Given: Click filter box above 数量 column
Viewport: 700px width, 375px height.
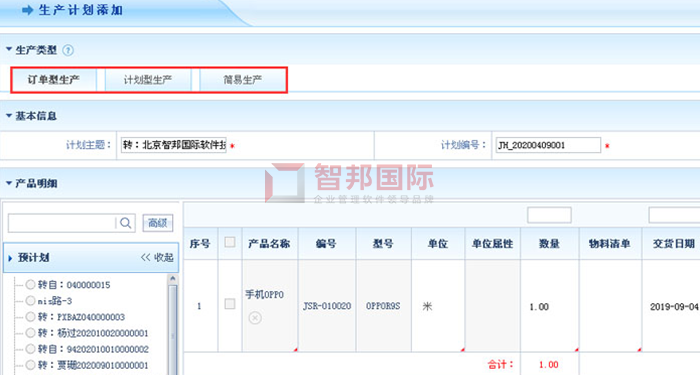Looking at the screenshot, I should pos(549,215).
